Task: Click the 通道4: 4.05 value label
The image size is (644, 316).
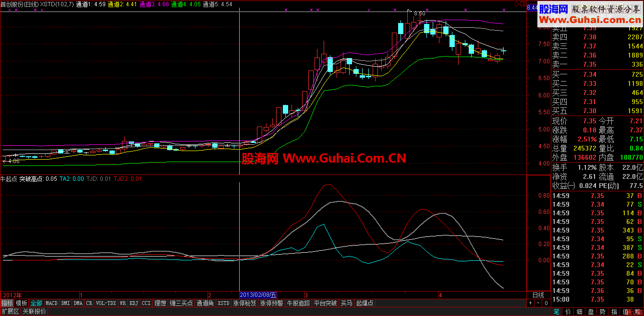Action: pos(186,4)
